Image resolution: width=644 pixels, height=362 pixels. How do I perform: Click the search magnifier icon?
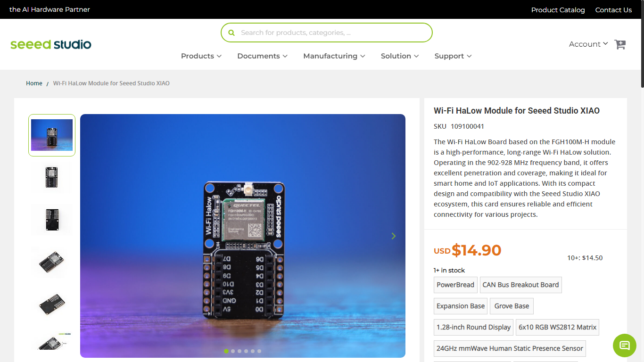click(x=231, y=33)
